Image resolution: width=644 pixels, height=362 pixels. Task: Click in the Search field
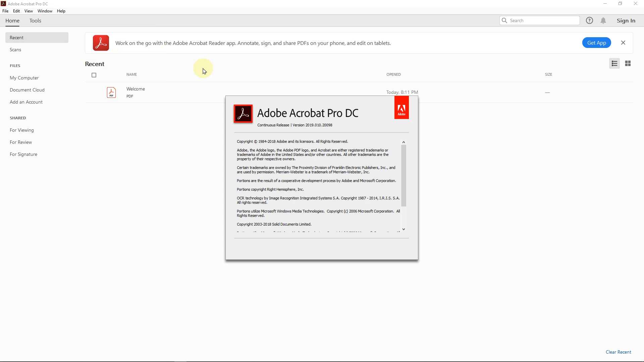(543, 20)
